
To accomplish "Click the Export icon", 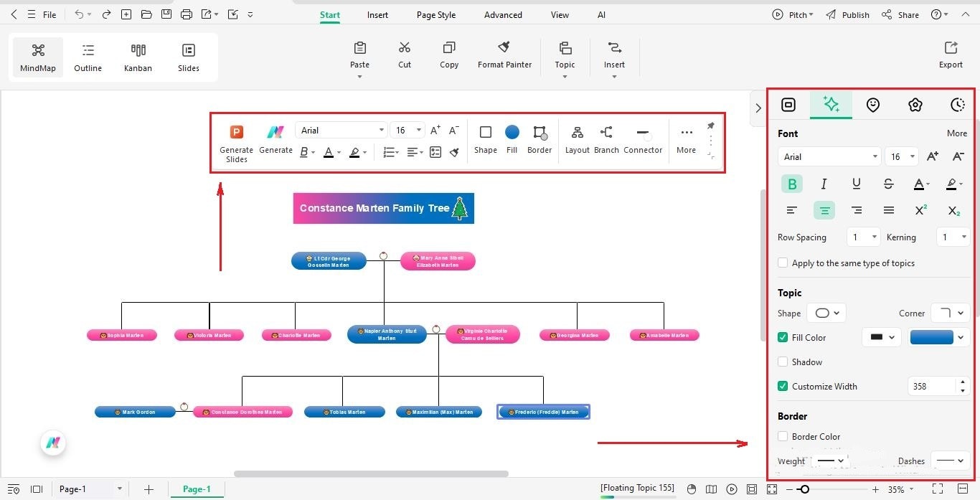I will click(951, 48).
